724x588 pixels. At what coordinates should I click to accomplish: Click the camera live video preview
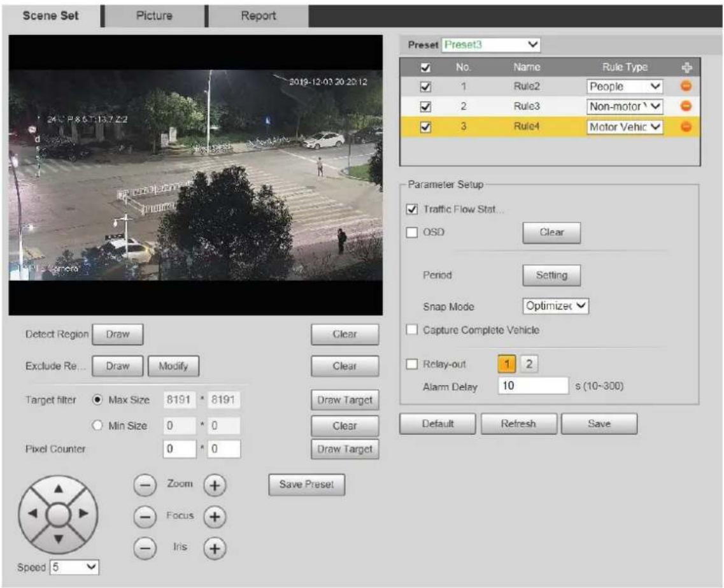tap(195, 175)
